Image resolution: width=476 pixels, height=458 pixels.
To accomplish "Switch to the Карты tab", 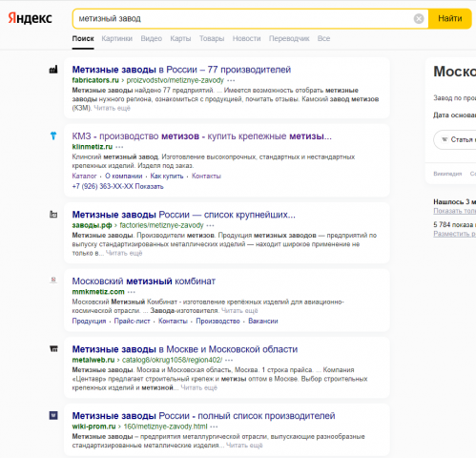I will (x=180, y=38).
